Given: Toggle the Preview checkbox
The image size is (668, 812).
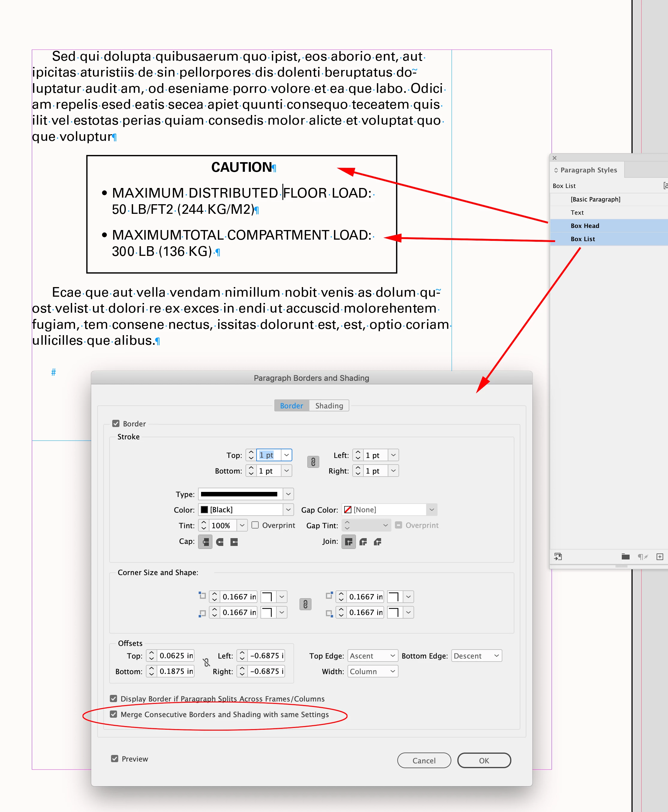Looking at the screenshot, I should pyautogui.click(x=115, y=759).
